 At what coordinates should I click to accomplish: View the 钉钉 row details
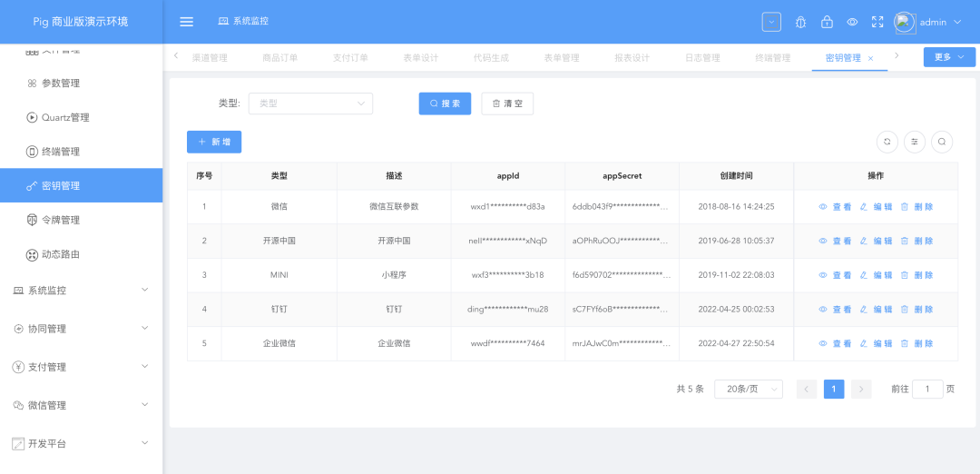835,310
